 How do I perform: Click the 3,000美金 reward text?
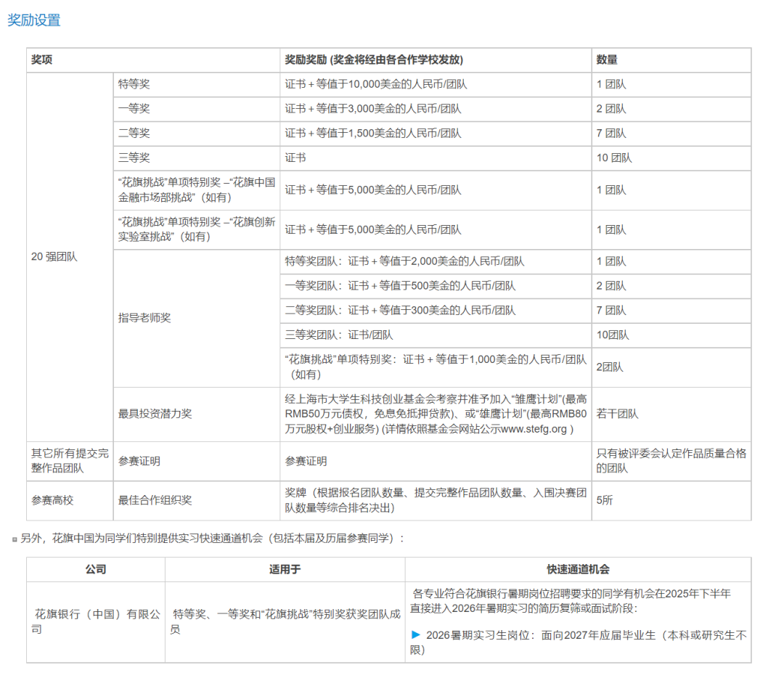372,108
